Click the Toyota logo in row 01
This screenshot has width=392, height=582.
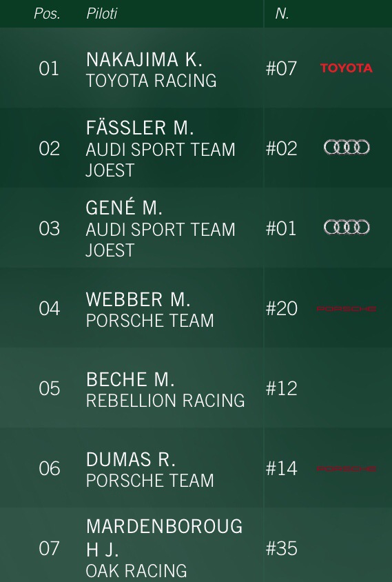(347, 68)
